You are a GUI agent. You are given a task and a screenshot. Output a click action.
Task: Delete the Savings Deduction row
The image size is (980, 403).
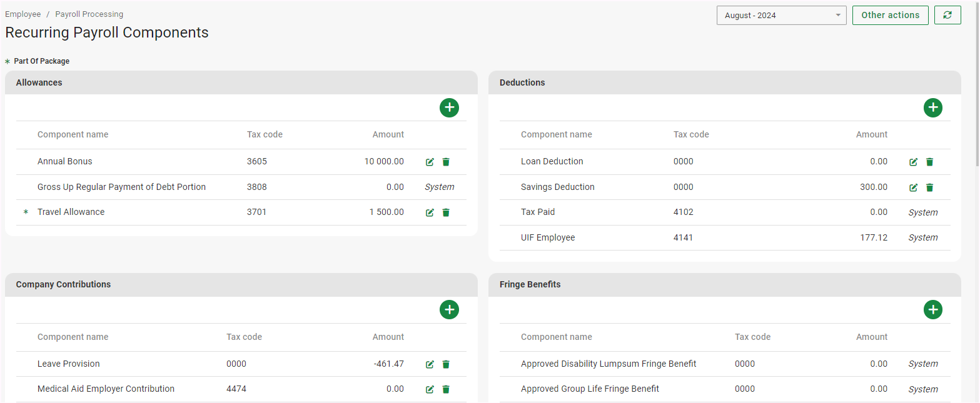929,187
